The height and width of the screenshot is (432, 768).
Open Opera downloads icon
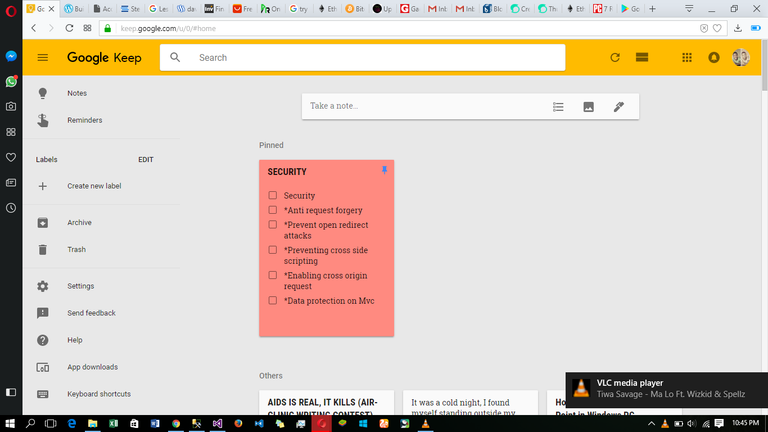738,28
